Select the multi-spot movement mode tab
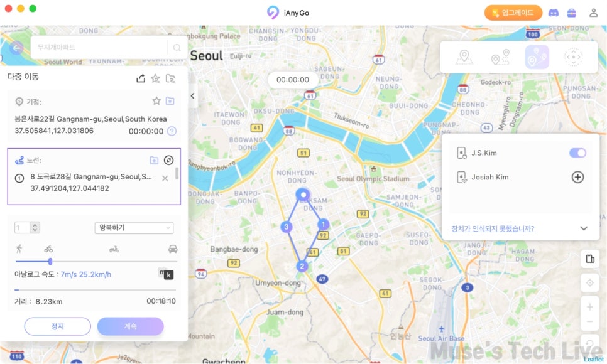The height and width of the screenshot is (364, 607). (537, 57)
